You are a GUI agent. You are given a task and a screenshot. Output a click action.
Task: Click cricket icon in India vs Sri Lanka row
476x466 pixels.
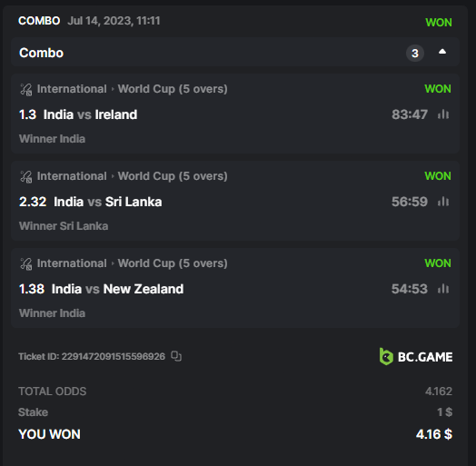point(26,176)
